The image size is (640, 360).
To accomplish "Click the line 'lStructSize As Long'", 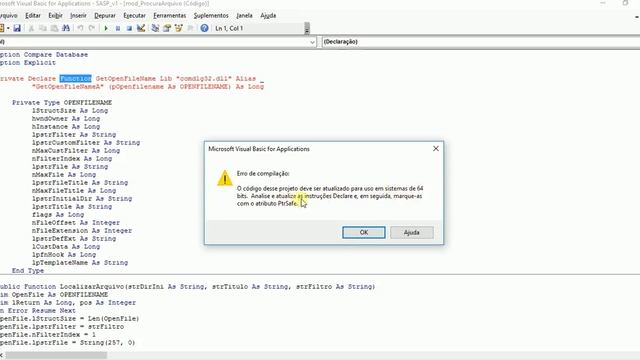I will (70, 111).
